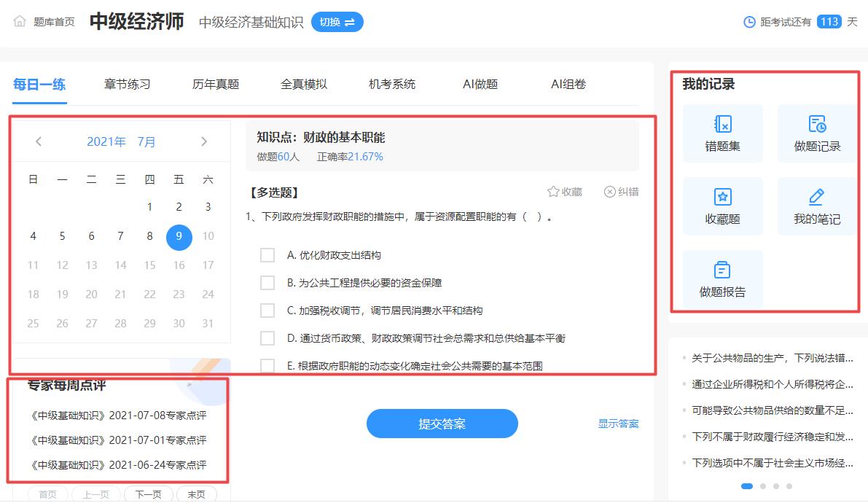
Task: Select option C about 税收调节
Action: click(267, 310)
